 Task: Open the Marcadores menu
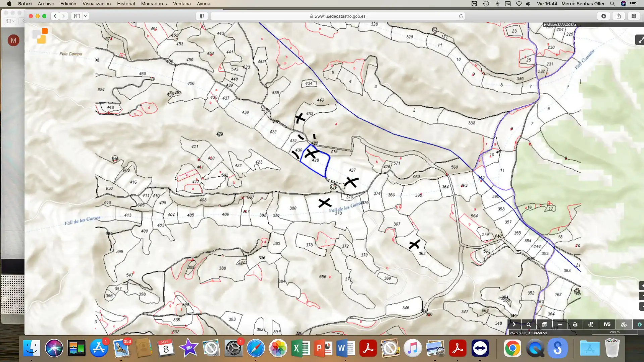tap(154, 4)
